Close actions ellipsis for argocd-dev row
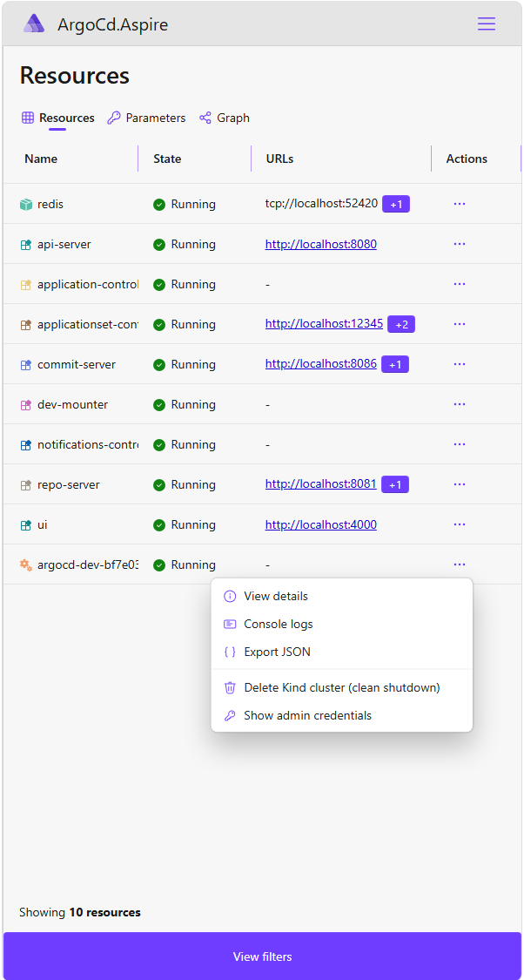The image size is (524, 980). tap(460, 564)
